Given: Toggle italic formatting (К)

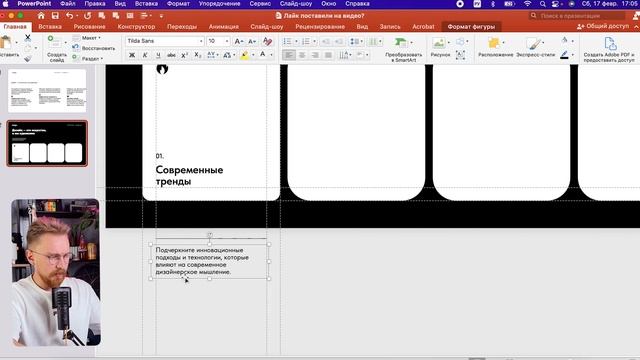Looking at the screenshot, I should 145,55.
